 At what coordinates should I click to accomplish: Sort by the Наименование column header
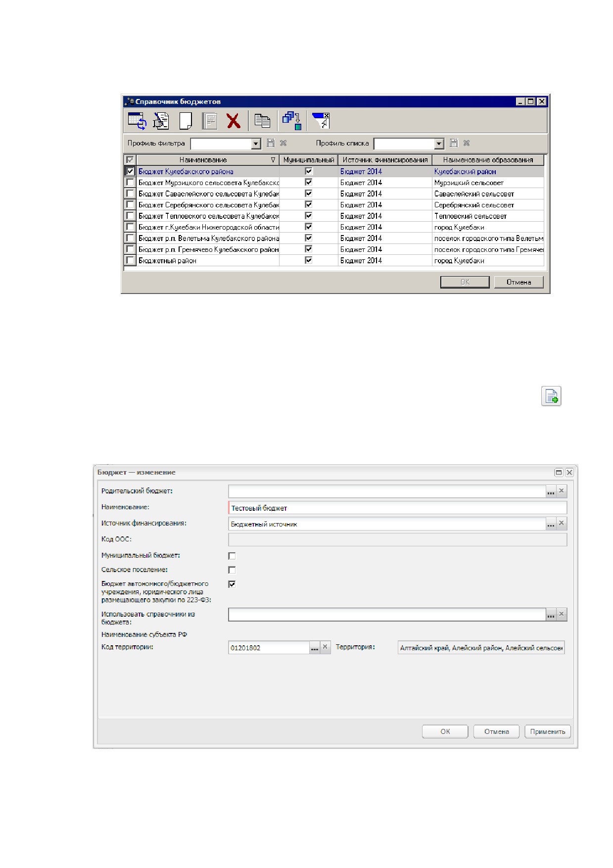pos(208,160)
